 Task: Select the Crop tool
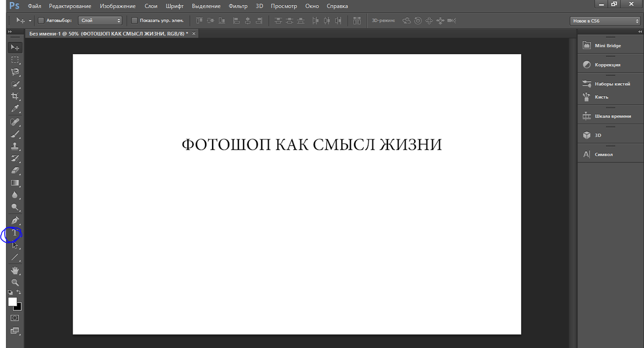tap(15, 97)
